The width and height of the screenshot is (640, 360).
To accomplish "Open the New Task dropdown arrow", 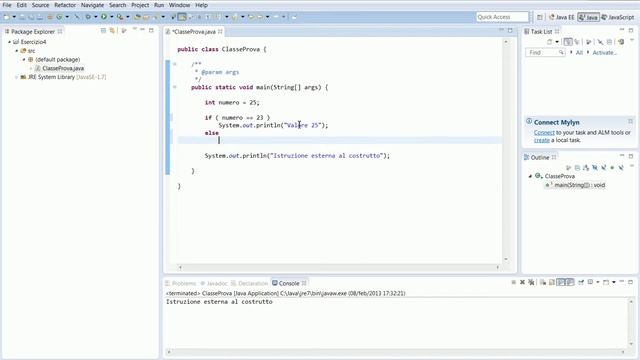I will 557,42.
